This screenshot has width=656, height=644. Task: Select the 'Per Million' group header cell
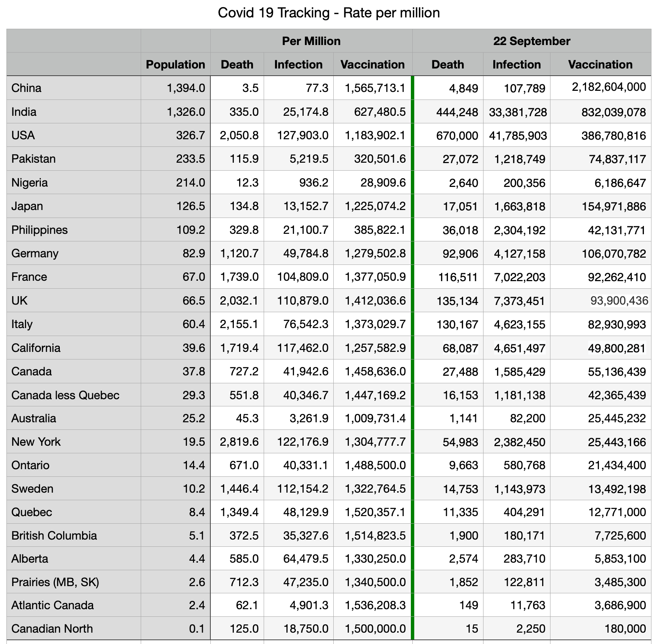click(x=311, y=41)
